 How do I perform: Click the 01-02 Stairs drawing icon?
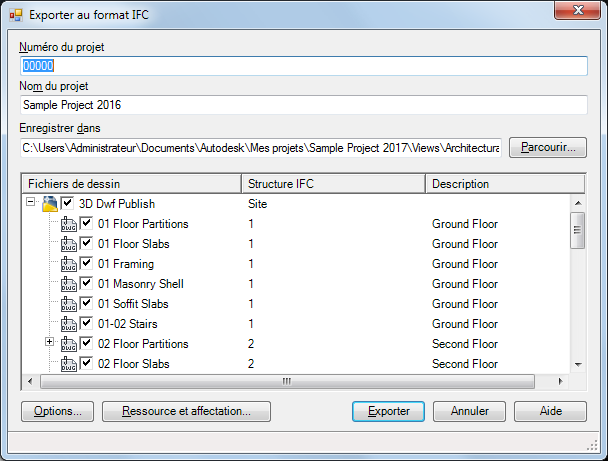tap(68, 324)
